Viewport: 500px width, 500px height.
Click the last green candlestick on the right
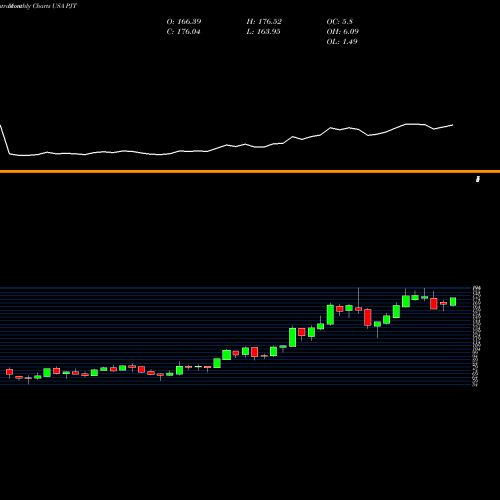point(453,302)
